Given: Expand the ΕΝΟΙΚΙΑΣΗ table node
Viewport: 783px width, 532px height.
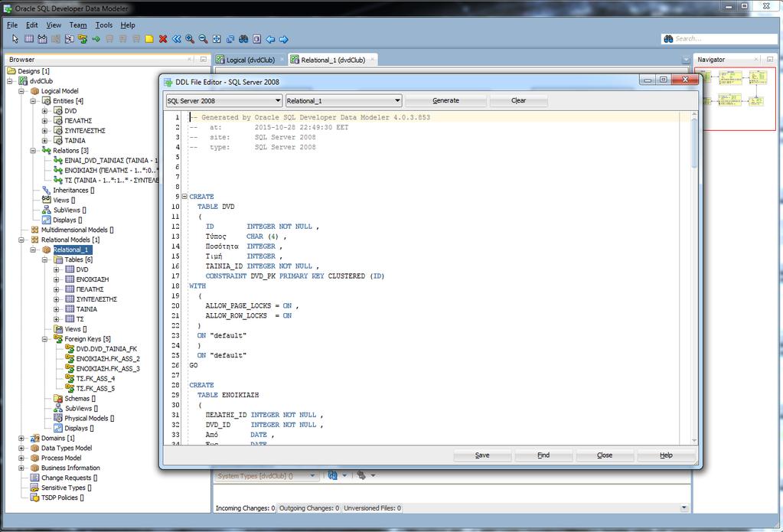Looking at the screenshot, I should click(x=57, y=279).
